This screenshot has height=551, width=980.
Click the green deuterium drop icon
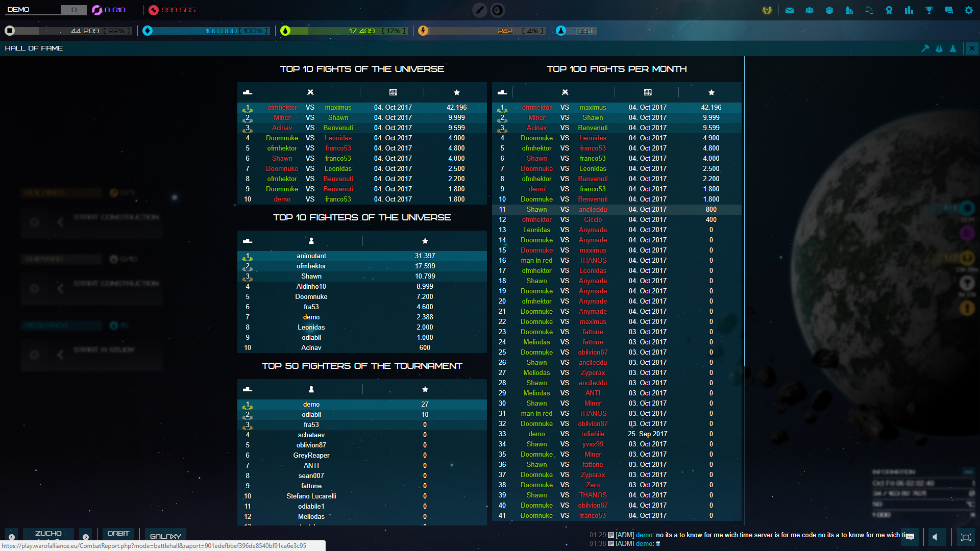pos(285,31)
